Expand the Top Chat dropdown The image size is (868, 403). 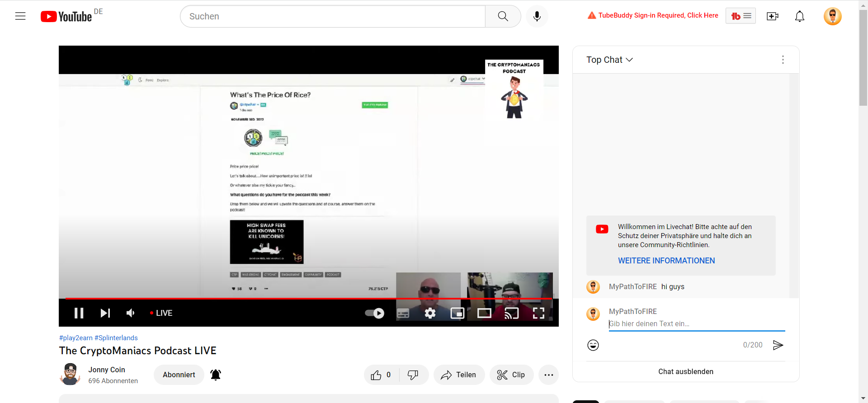(x=609, y=60)
